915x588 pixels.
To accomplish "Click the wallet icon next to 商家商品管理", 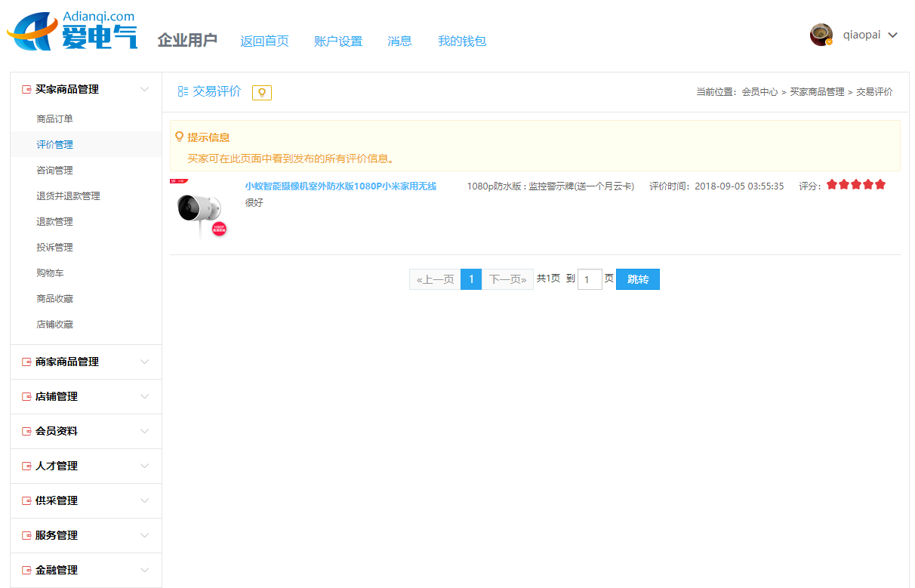I will [x=26, y=362].
